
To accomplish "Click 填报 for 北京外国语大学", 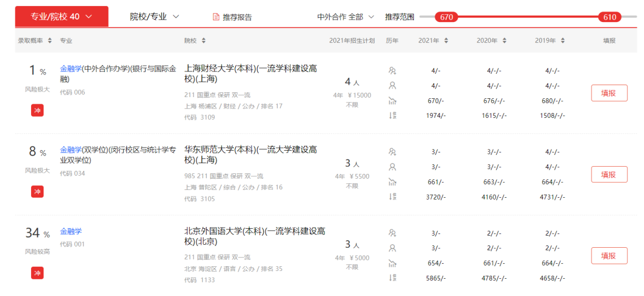I will (x=609, y=256).
